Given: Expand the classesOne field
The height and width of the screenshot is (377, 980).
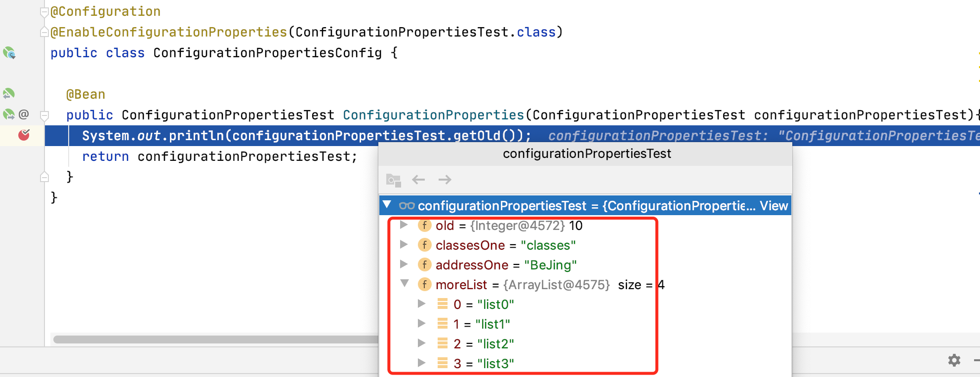Looking at the screenshot, I should click(404, 245).
